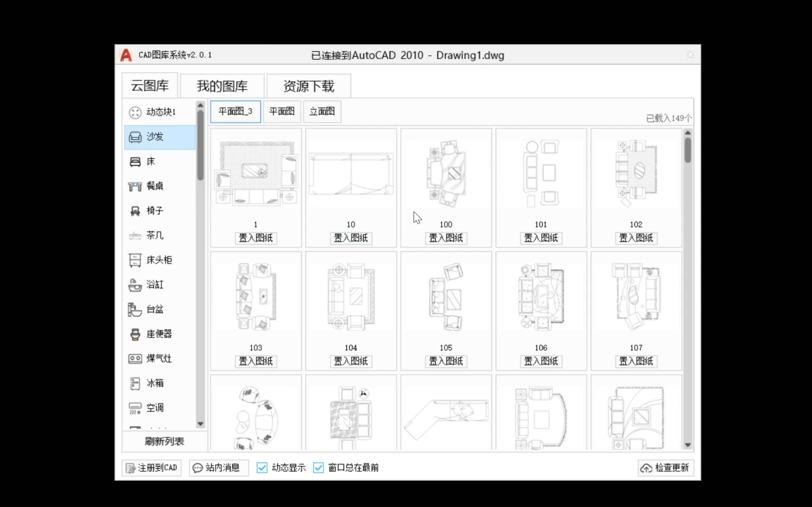Viewport: 812px width, 507px height.
Task: Click thumbnail grid scrollbar down arrow
Action: (x=688, y=445)
